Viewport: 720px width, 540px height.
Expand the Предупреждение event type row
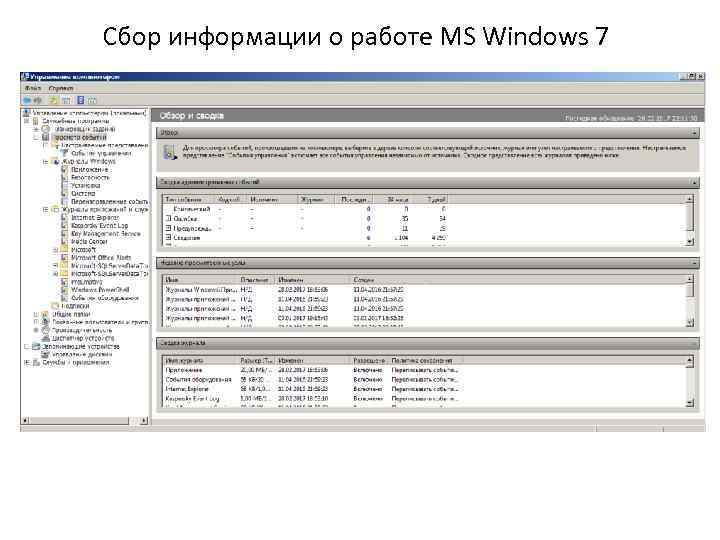point(169,228)
